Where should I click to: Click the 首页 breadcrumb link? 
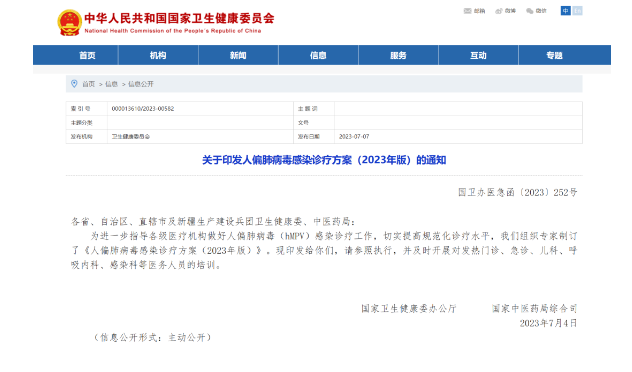(88, 84)
